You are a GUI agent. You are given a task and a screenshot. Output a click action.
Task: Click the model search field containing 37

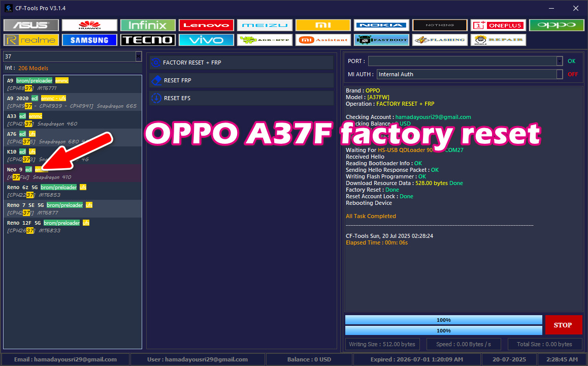(70, 56)
